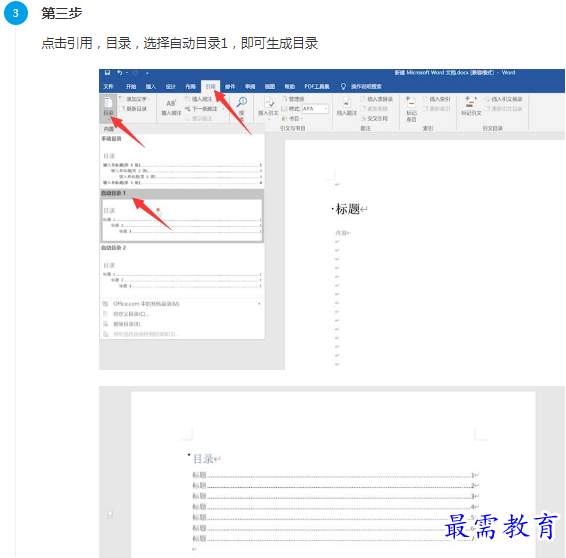Switch to the 布局 ribbon tab
The image size is (566, 558).
coord(191,87)
